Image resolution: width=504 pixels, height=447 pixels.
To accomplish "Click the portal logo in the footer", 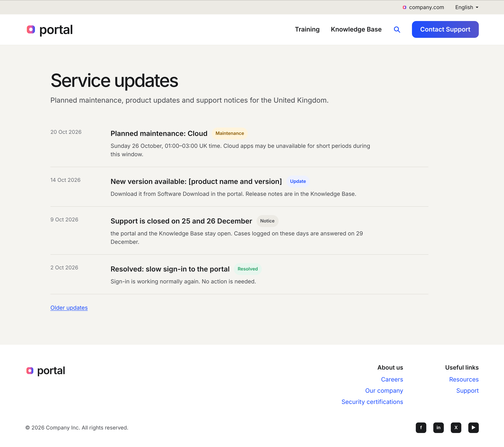I will (46, 370).
